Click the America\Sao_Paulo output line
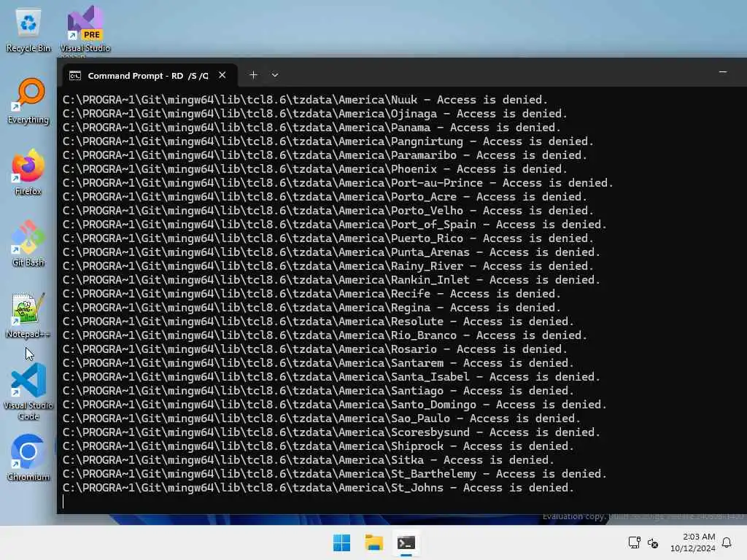Screen dimensions: 747x560 pyautogui.click(x=322, y=419)
